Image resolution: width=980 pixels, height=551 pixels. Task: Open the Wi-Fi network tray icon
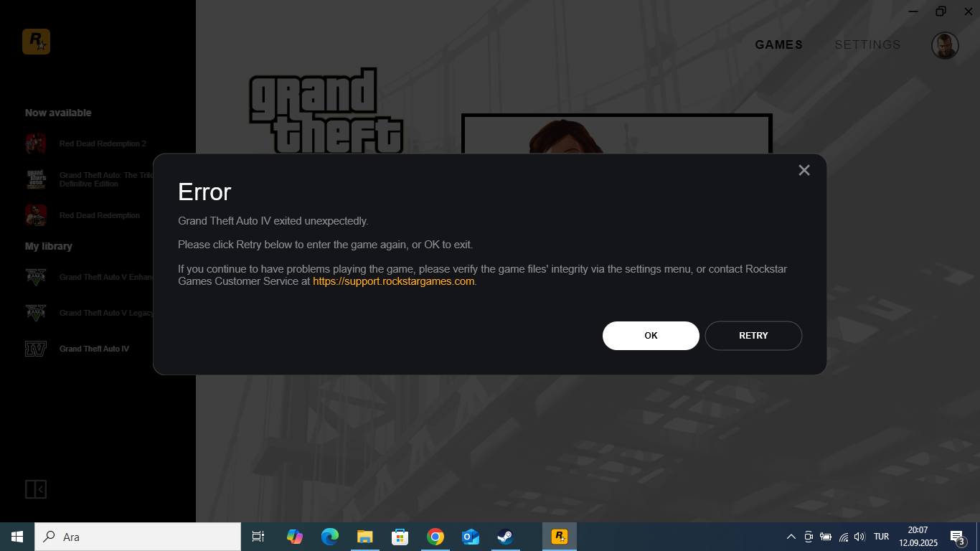click(844, 537)
